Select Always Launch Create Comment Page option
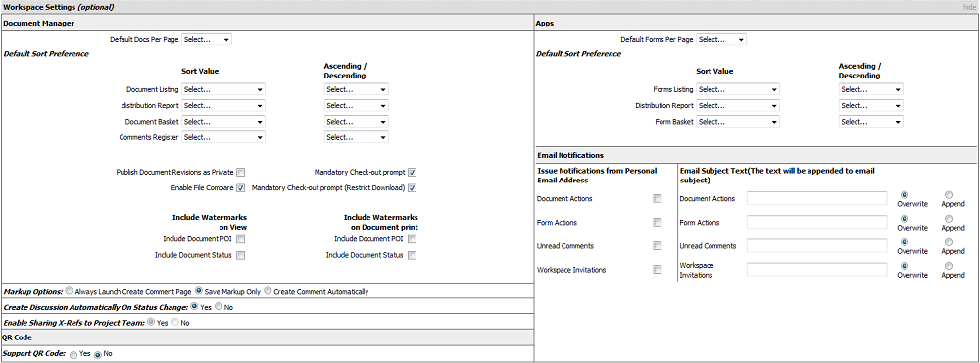This screenshot has width=980, height=363. click(x=69, y=291)
